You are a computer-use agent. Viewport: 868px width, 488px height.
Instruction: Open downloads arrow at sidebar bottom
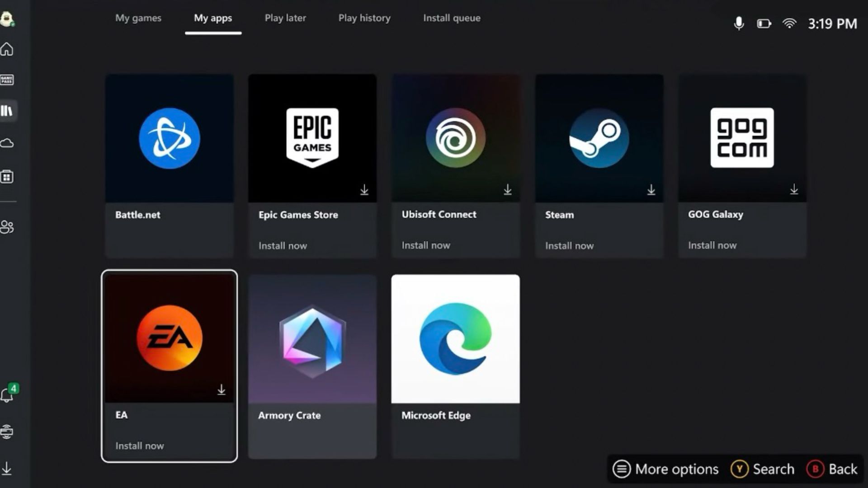click(7, 468)
